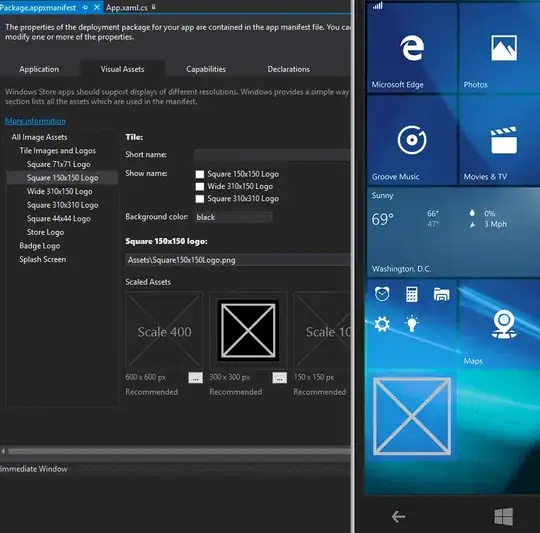Click the scrollbar left arrow
Screen dimensions: 540x533
coord(3,451)
